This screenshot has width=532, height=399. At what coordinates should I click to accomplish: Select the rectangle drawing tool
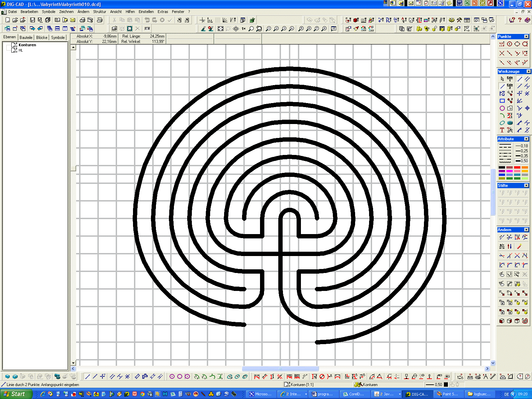click(x=502, y=101)
